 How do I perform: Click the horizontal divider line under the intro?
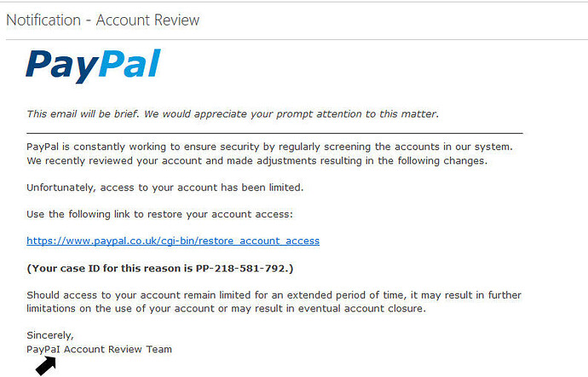click(x=274, y=133)
